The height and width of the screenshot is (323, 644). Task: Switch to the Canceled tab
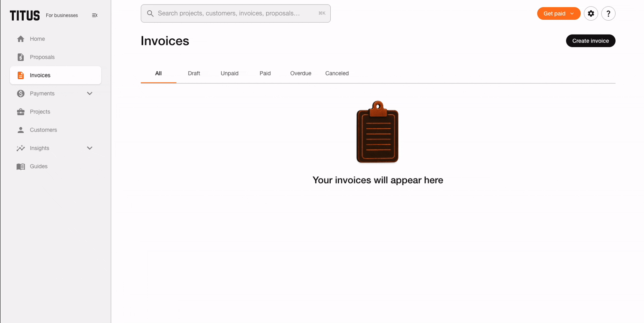click(337, 73)
